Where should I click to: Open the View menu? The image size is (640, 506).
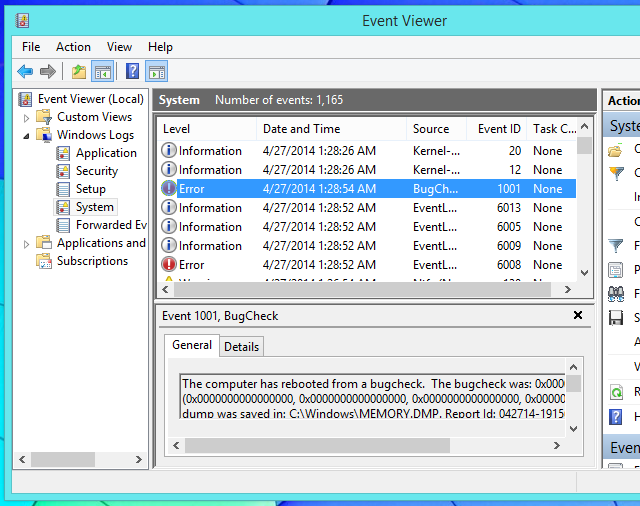tap(119, 47)
